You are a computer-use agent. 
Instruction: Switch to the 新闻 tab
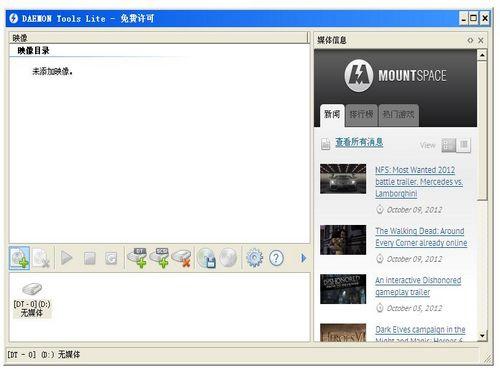click(x=332, y=115)
